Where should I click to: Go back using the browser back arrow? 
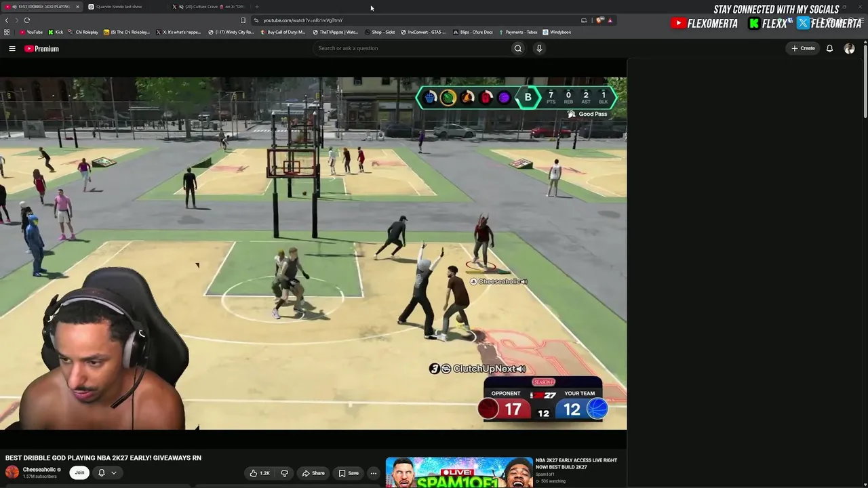pos(7,20)
